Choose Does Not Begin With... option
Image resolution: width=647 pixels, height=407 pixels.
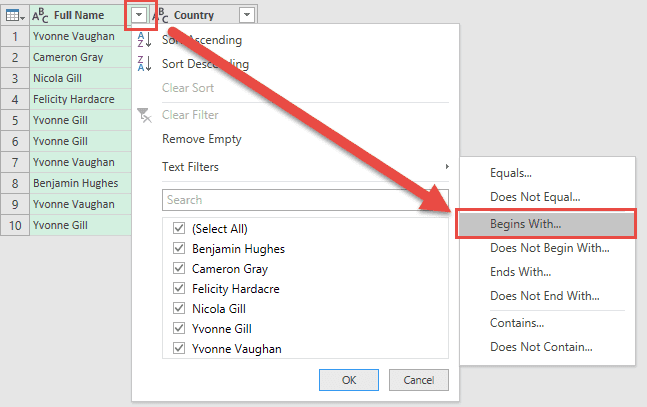550,248
